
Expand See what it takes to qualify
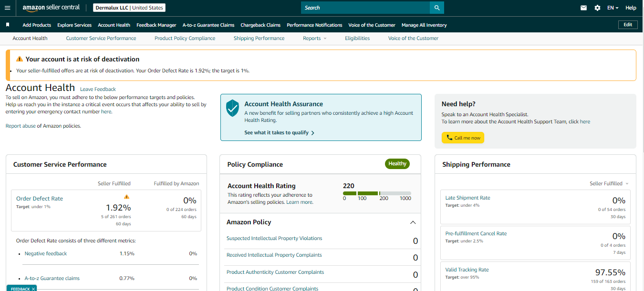[x=279, y=132]
